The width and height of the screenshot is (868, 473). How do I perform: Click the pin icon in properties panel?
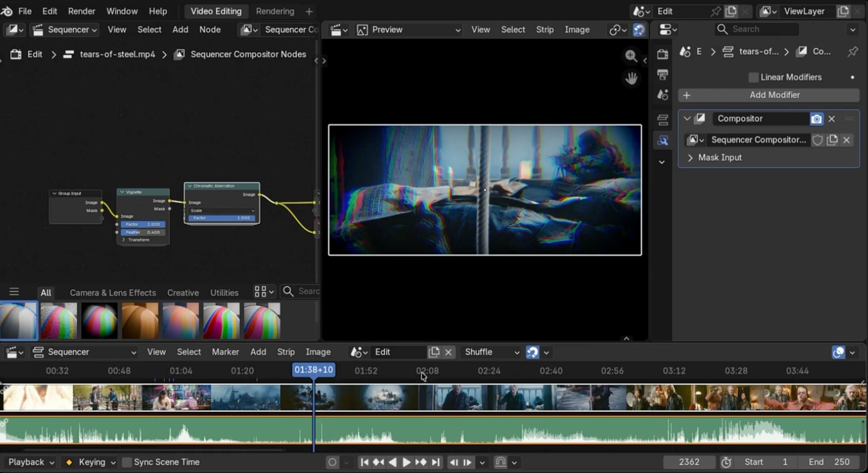pyautogui.click(x=853, y=52)
